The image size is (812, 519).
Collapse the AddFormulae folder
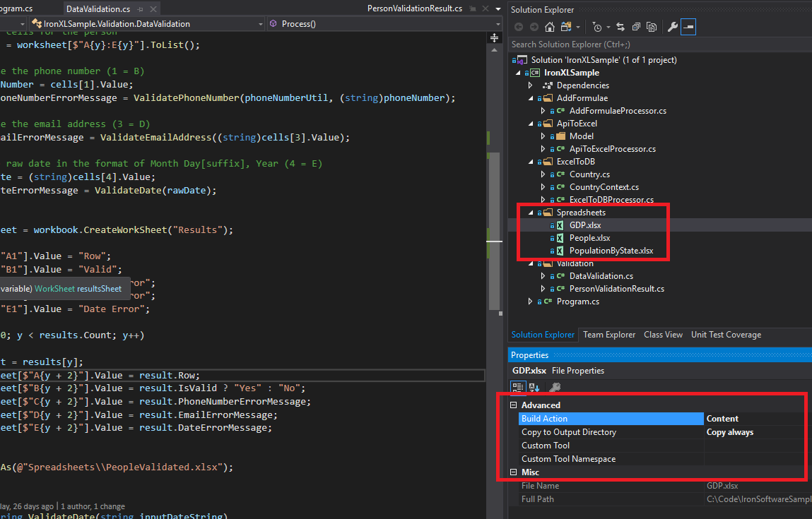[x=530, y=98]
